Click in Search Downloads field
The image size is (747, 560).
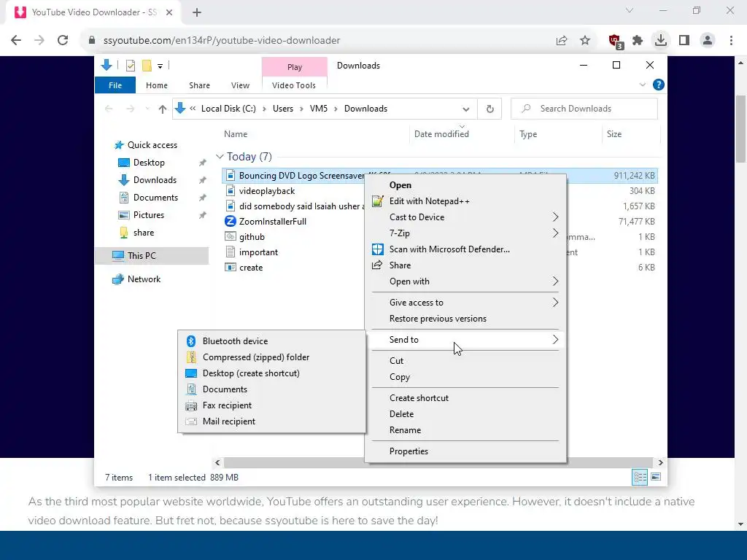point(584,109)
